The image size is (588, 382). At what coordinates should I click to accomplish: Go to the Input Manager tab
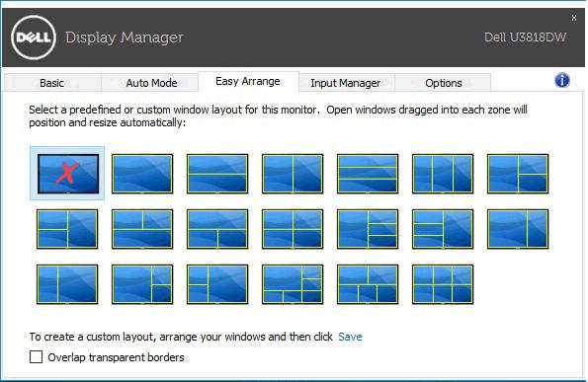coord(345,83)
